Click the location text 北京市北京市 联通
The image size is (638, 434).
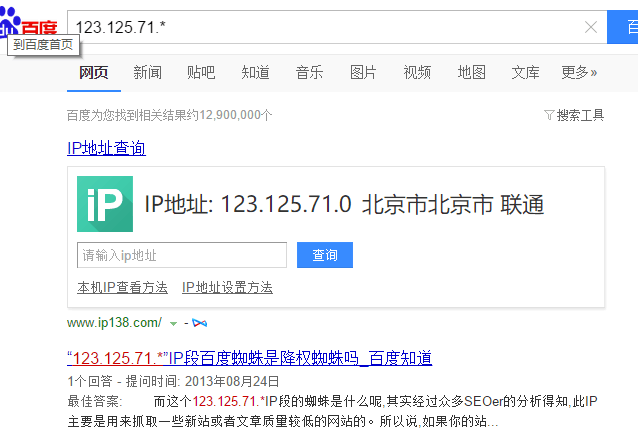tap(453, 204)
